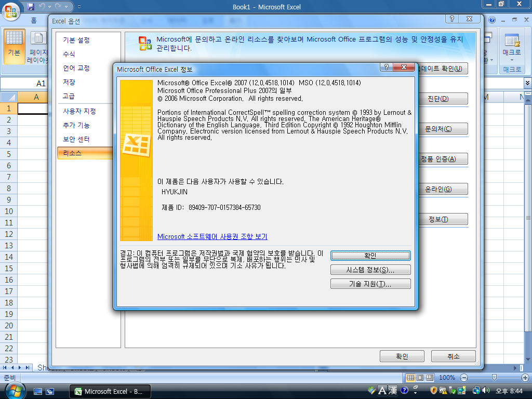The height and width of the screenshot is (399, 532).
Task: Click the IME 漢 Hanja conversion icon
Action: 393,391
